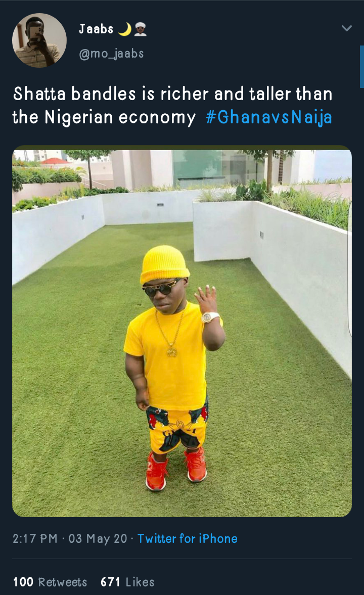The width and height of the screenshot is (364, 595).
Task: Click the gold wristwatch in the photo
Action: pyautogui.click(x=210, y=317)
